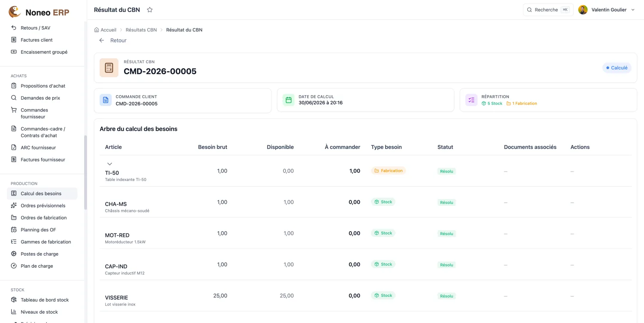Click the Noneo ERP logo icon
The width and height of the screenshot is (644, 323).
coord(15,12)
